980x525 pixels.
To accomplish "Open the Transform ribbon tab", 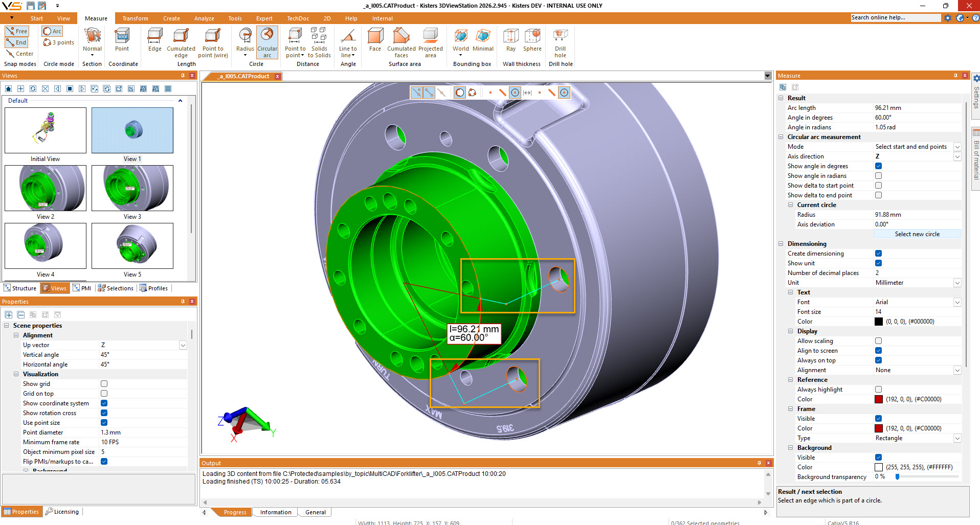I will point(135,18).
